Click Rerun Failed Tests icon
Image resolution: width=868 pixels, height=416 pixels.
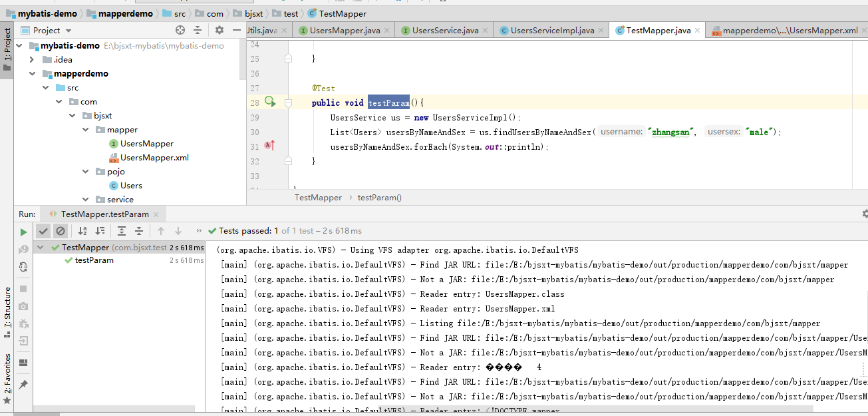click(x=24, y=249)
